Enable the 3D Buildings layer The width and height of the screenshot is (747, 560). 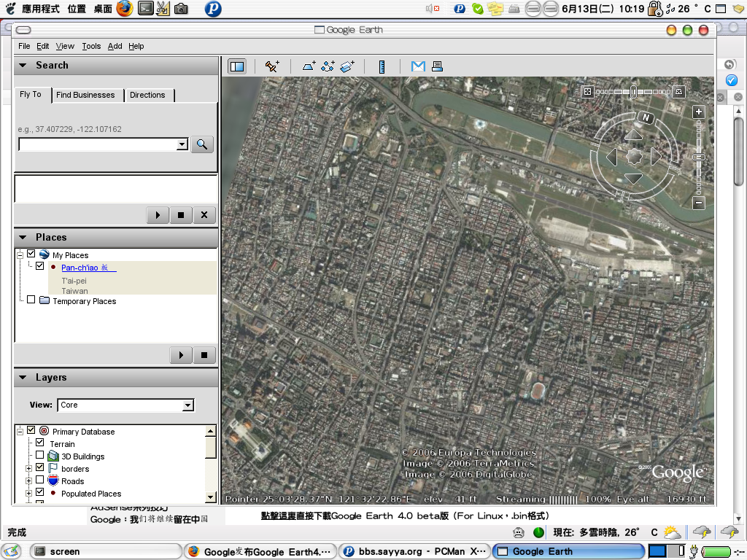(x=40, y=455)
